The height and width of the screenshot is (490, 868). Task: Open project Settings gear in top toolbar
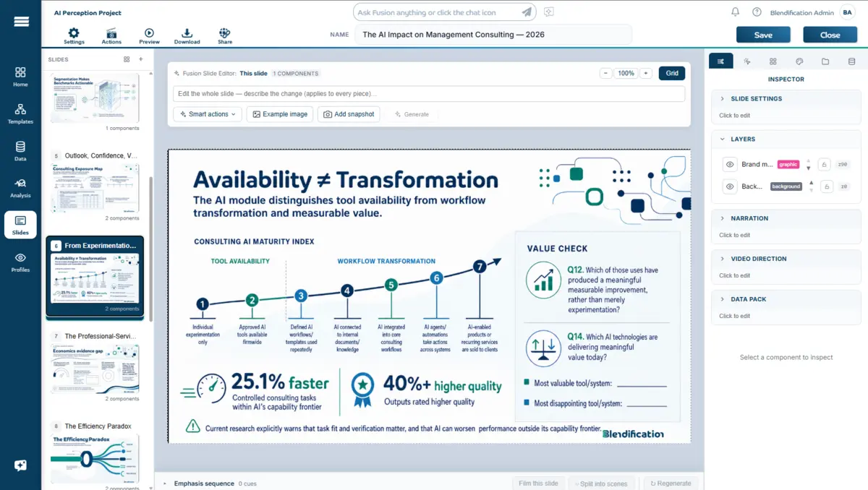coord(74,36)
